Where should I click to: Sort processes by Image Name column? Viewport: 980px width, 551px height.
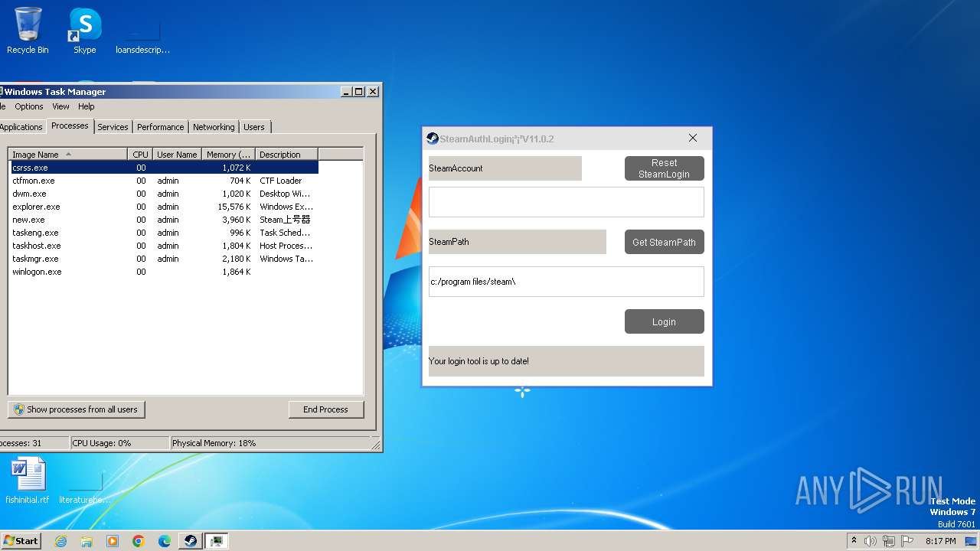click(68, 154)
